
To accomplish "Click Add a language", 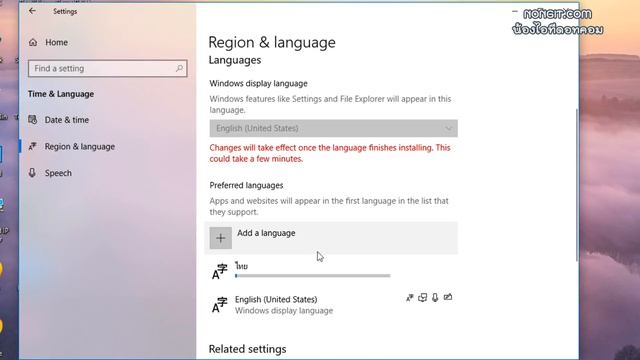I will (x=331, y=238).
